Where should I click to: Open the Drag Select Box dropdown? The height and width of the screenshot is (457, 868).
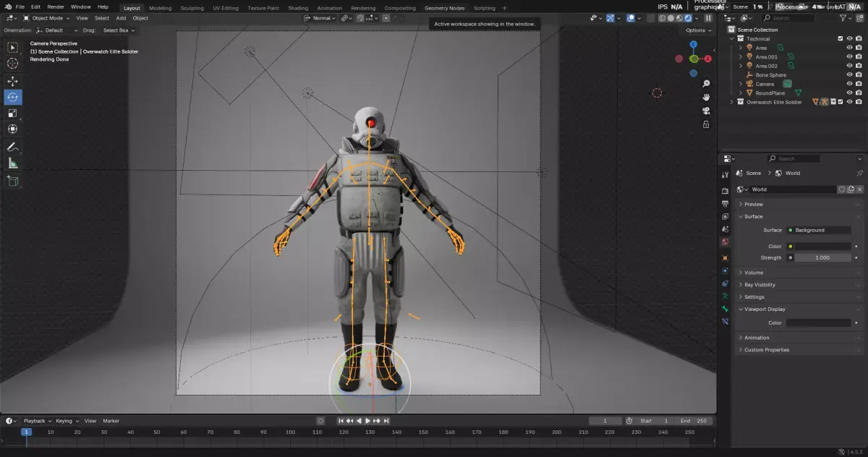[119, 30]
